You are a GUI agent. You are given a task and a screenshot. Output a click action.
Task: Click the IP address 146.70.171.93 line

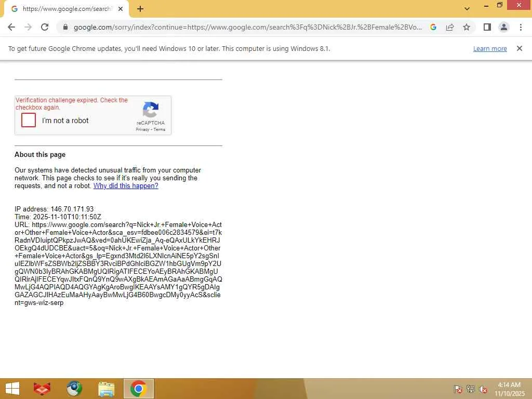54,209
